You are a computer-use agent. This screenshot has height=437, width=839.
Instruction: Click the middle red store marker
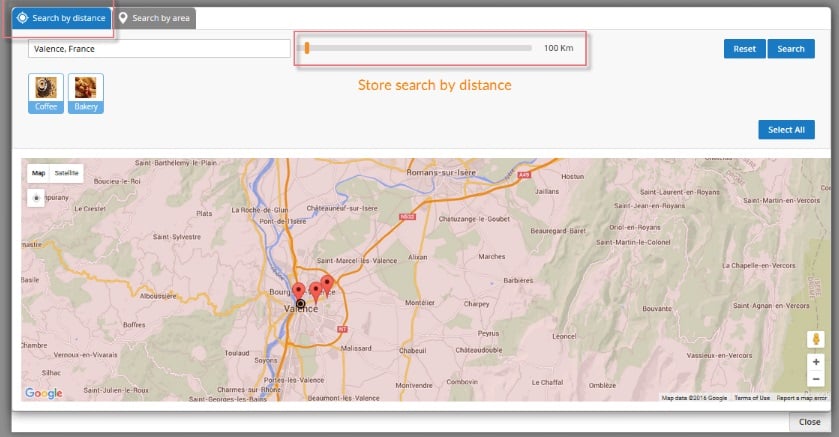pos(316,292)
